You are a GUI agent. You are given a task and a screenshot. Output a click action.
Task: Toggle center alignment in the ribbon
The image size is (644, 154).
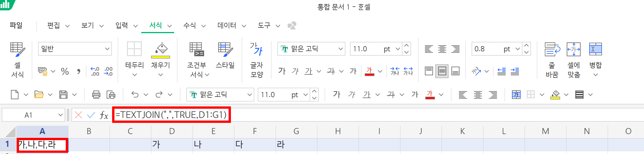tap(442, 49)
